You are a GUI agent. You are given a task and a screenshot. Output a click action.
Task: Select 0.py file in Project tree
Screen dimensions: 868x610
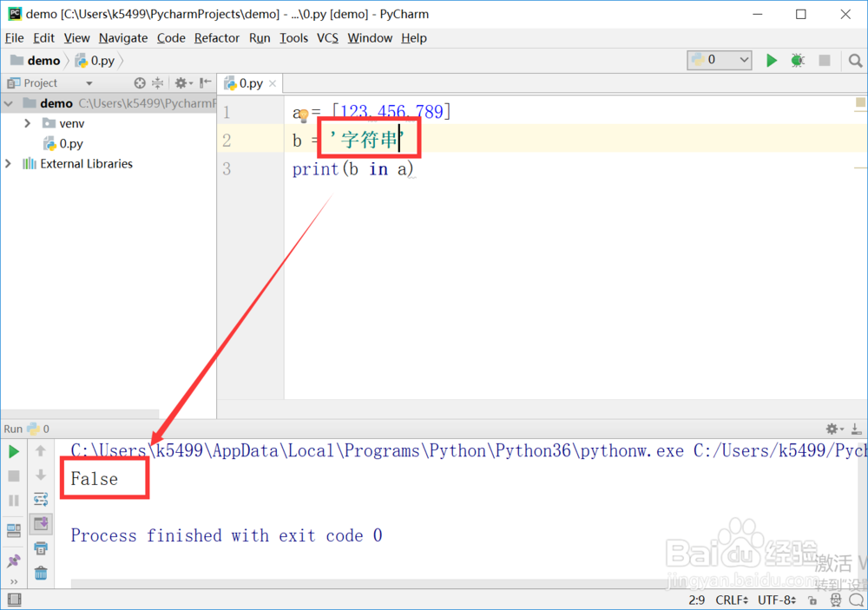pos(71,144)
